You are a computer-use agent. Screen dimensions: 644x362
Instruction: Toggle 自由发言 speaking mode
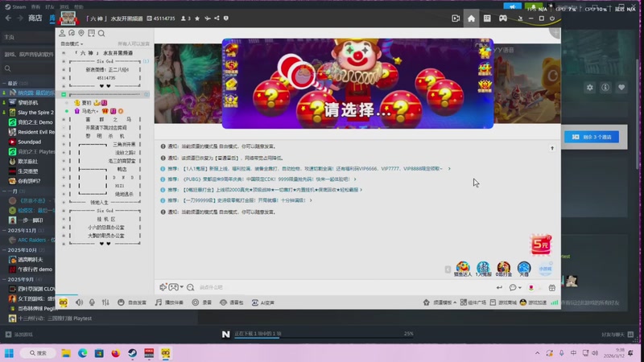point(132,302)
